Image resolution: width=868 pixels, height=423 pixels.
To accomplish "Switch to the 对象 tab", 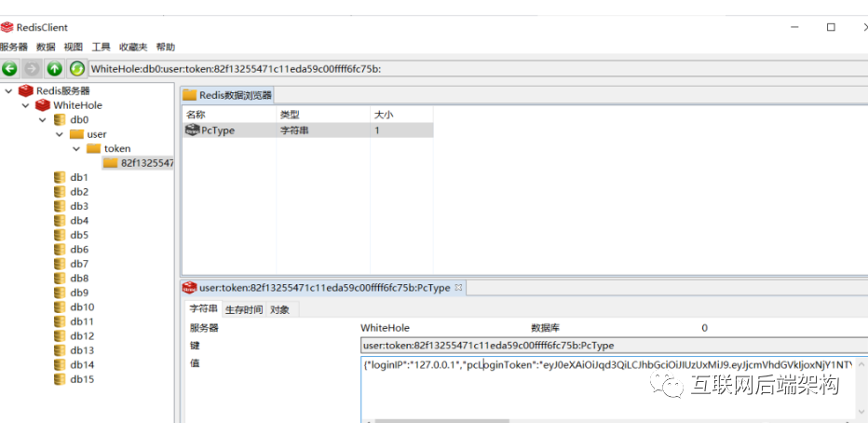I will [x=280, y=309].
